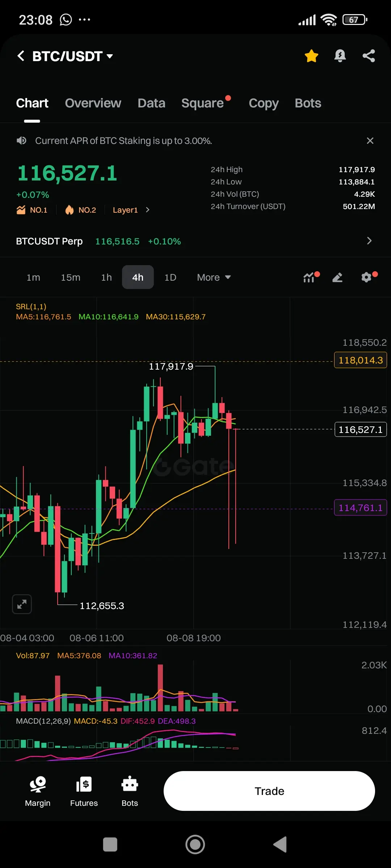391x868 pixels.
Task: Tap the MACD(12,26,9) indicator label
Action: 43,721
